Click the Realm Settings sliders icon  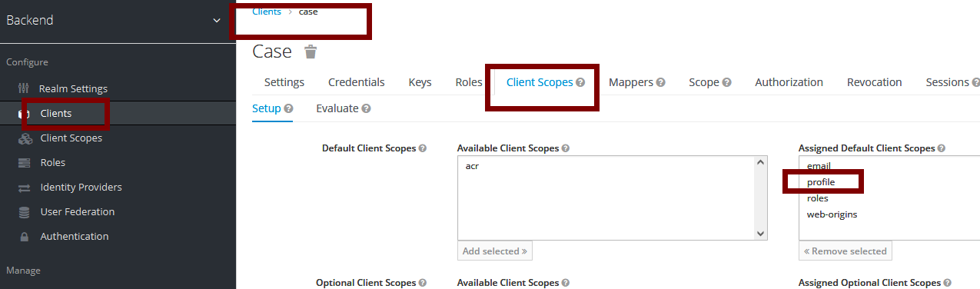click(23, 89)
